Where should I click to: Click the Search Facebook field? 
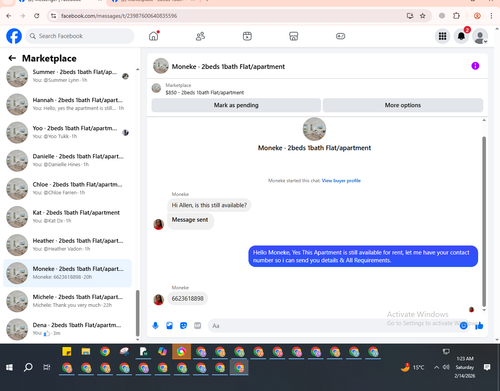80,36
